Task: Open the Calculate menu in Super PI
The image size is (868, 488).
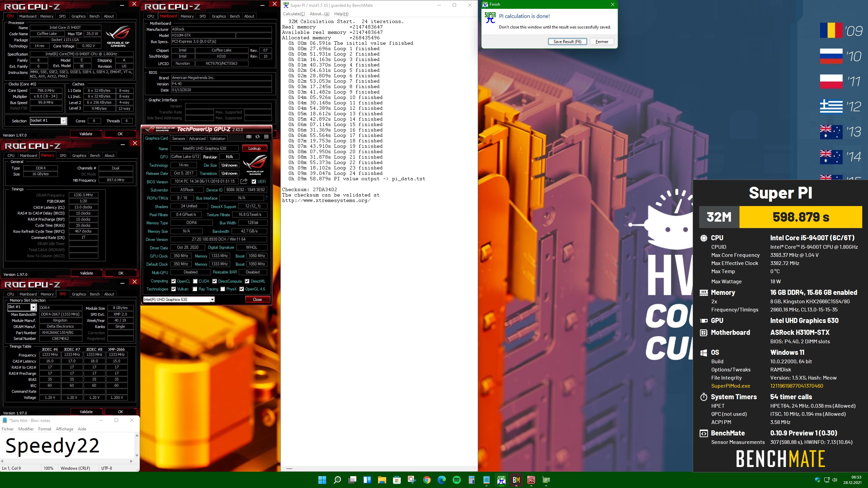Action: 294,14
